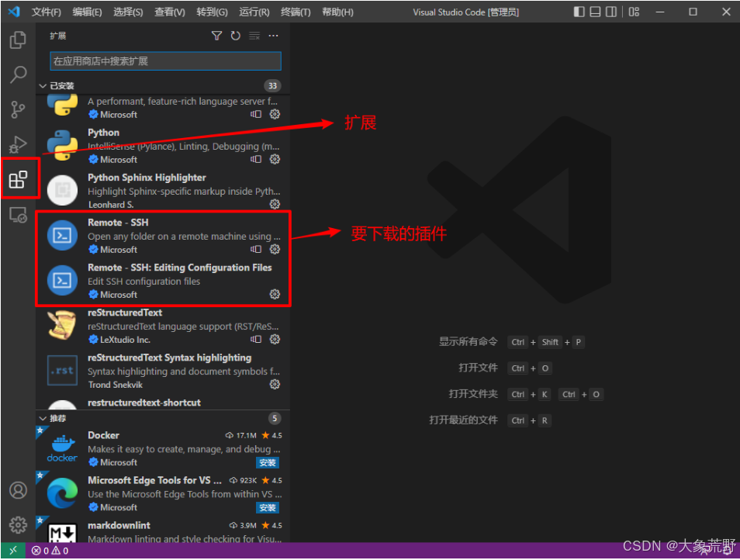Screen dimensions: 740x560
Task: Open the Source Control view
Action: point(18,109)
